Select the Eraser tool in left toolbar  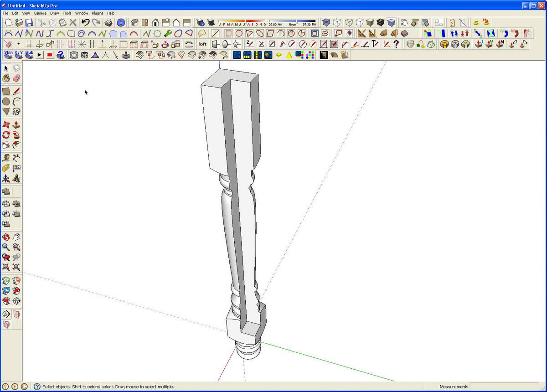coord(16,78)
